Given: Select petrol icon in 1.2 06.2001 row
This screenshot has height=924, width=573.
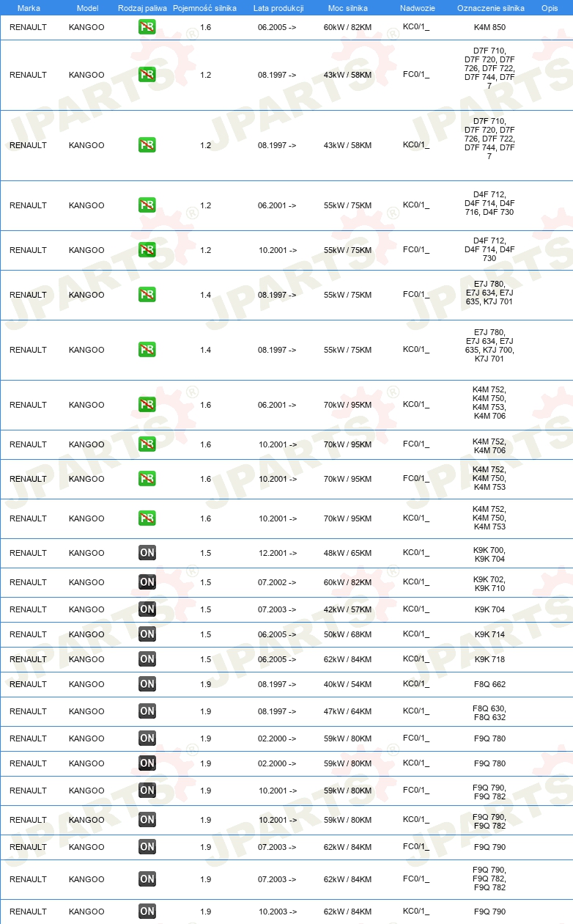Looking at the screenshot, I should click(x=147, y=205).
